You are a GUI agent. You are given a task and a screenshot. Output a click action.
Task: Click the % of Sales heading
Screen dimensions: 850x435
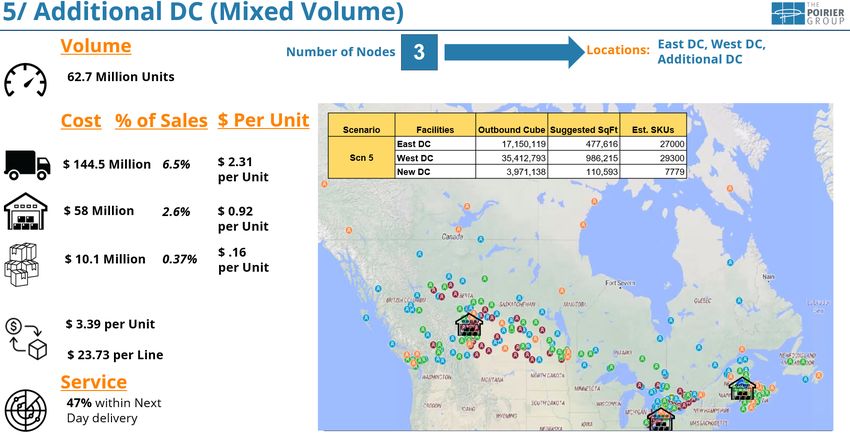click(x=161, y=120)
